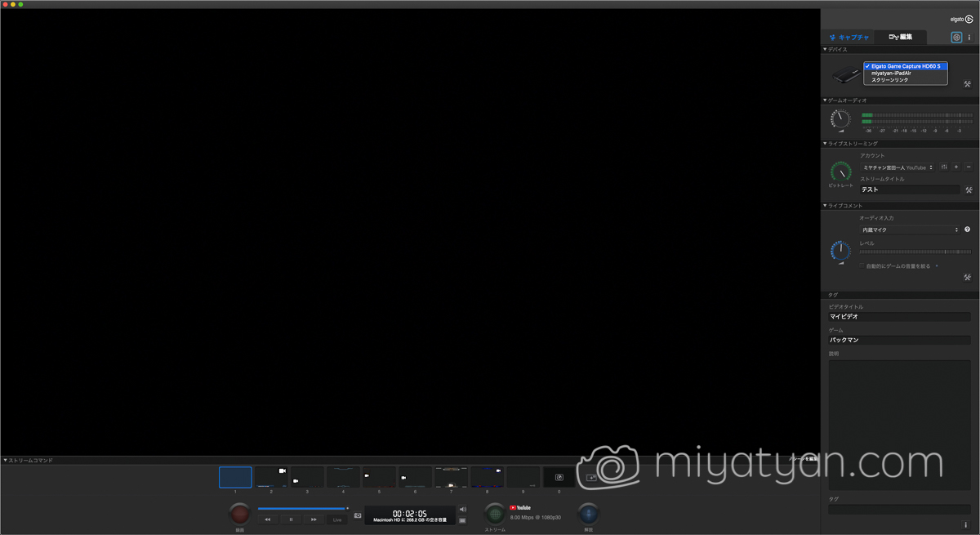The width and height of the screenshot is (980, 535).
Task: Open device settings with the wrench icon
Action: (967, 83)
